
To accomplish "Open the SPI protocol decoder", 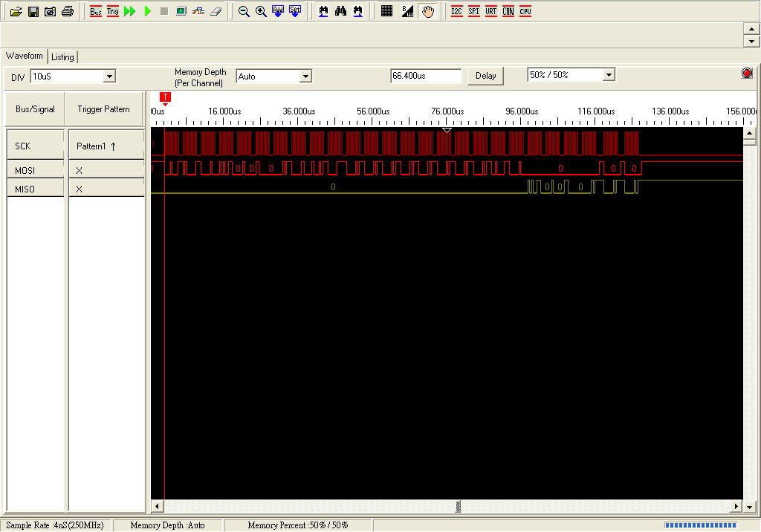I will (x=473, y=12).
